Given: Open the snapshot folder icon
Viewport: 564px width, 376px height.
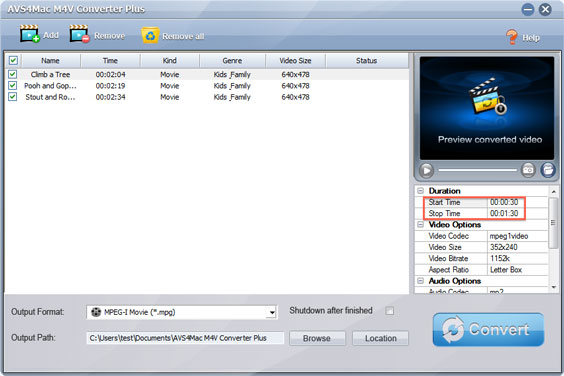Looking at the screenshot, I should (547, 170).
